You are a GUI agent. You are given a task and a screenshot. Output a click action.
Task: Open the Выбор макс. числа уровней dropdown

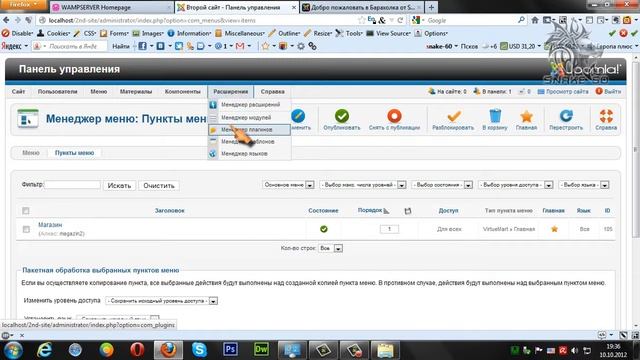pos(362,185)
